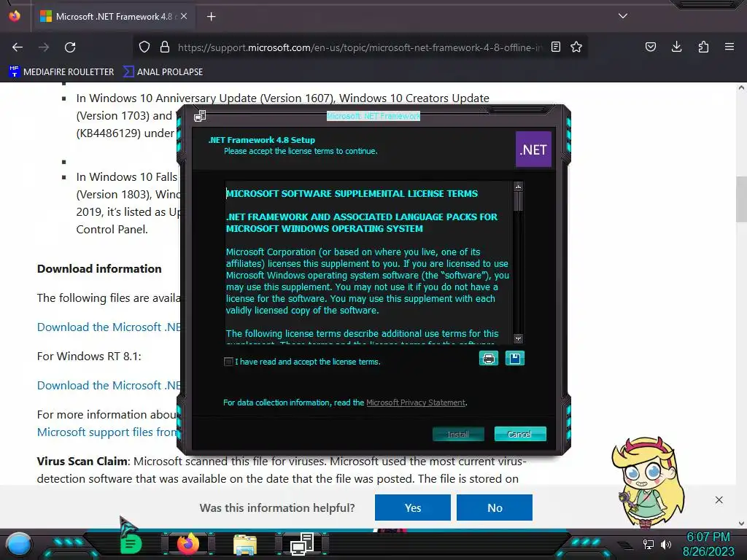Click the license text scroll up arrow
The height and width of the screenshot is (560, 747).
(x=519, y=187)
